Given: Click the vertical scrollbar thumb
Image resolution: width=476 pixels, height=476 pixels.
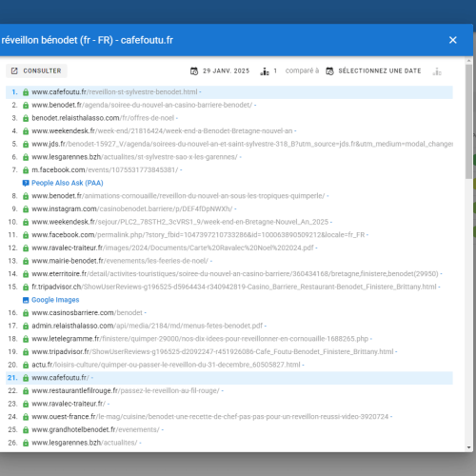Looking at the screenshot, I should [x=469, y=122].
